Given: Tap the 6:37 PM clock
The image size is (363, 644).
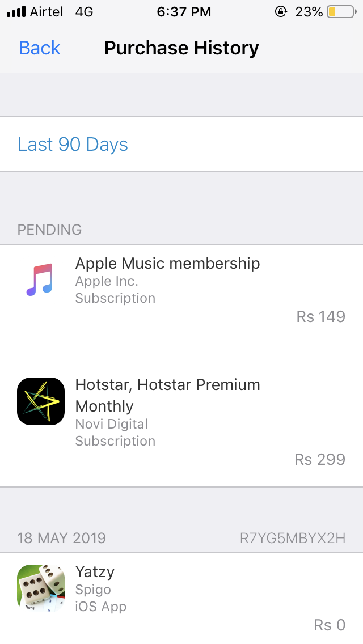Looking at the screenshot, I should click(x=184, y=12).
